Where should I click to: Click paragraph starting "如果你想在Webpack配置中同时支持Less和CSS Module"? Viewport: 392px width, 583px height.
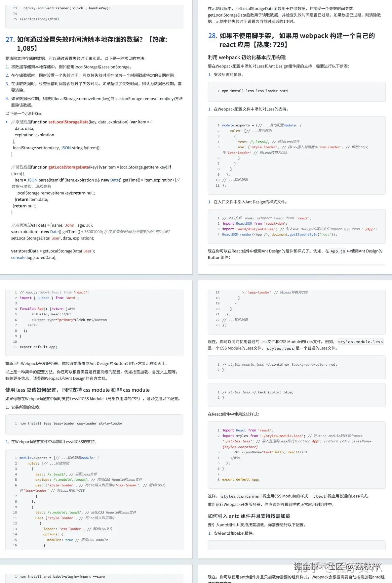(x=94, y=399)
